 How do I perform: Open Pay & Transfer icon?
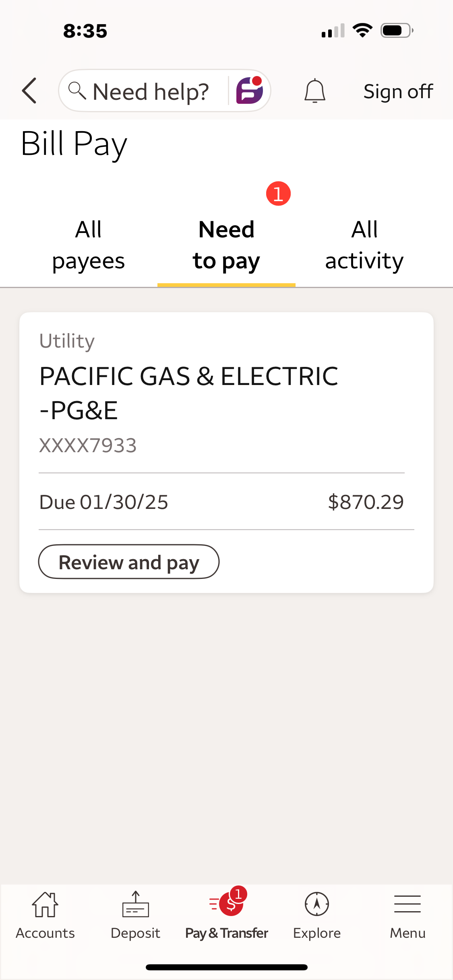coord(227,905)
